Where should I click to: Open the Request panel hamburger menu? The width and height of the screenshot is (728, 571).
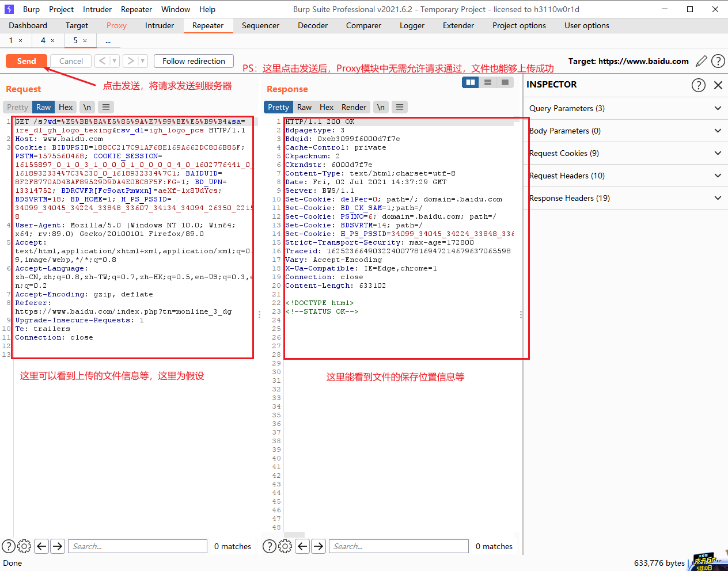click(106, 106)
